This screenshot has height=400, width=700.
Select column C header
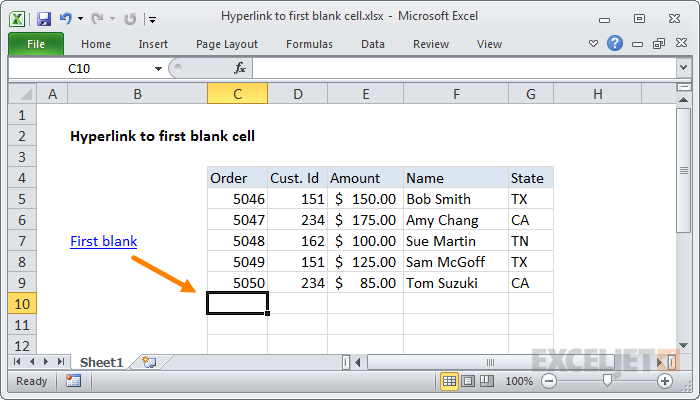tap(238, 94)
